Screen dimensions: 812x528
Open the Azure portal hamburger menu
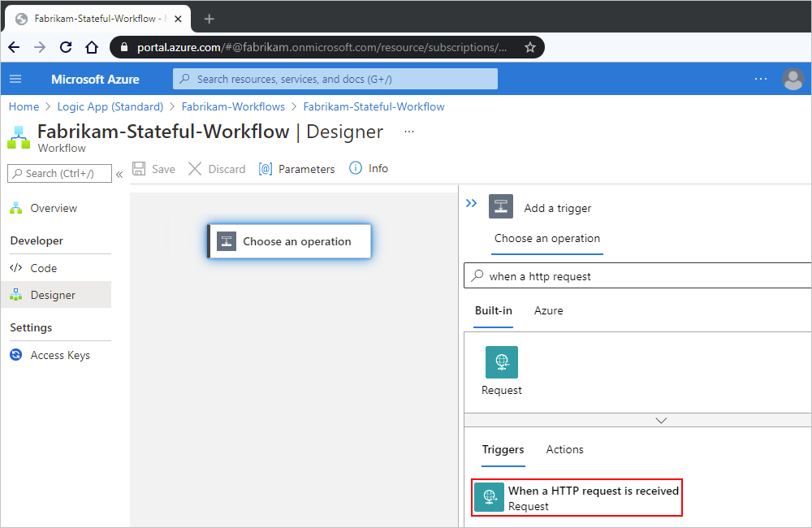pos(15,79)
